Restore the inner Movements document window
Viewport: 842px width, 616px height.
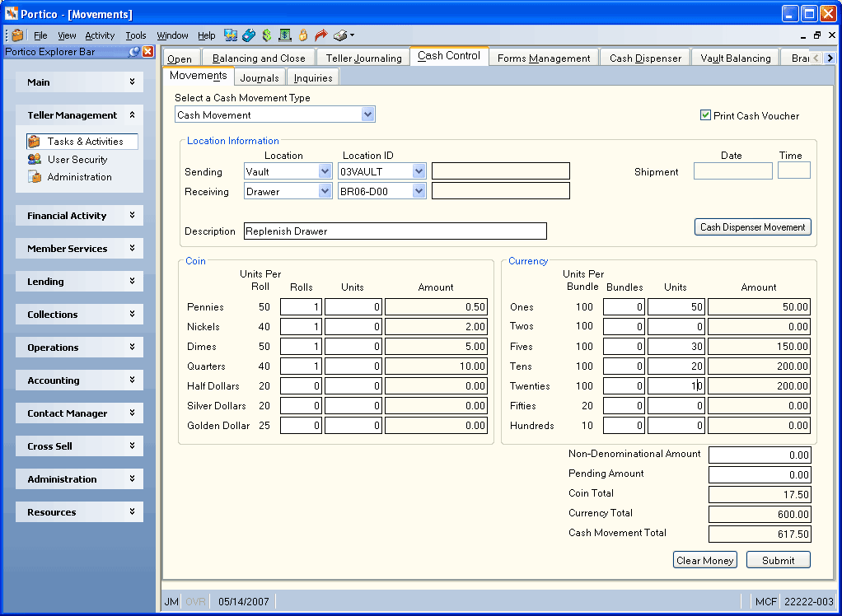click(x=817, y=35)
